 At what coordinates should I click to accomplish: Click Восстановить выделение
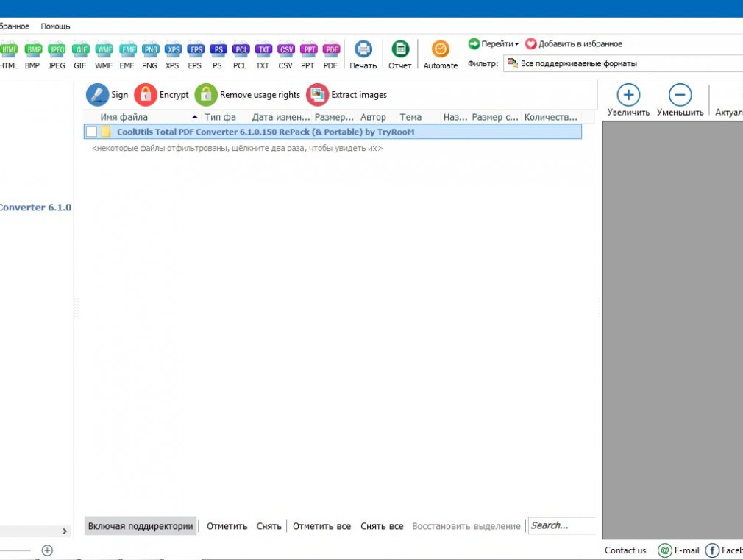466,526
